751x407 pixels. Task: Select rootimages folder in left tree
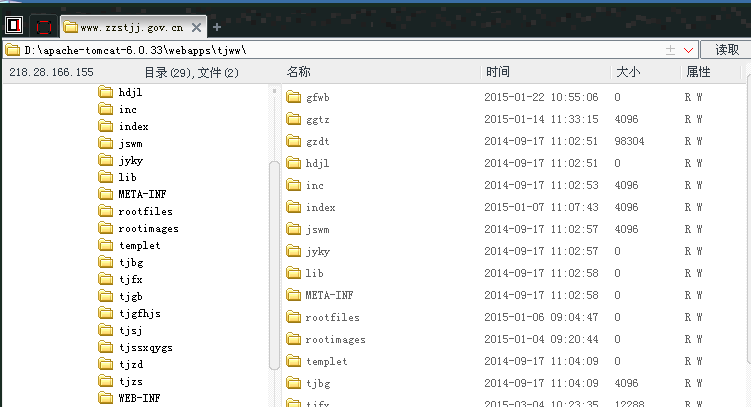pos(138,228)
